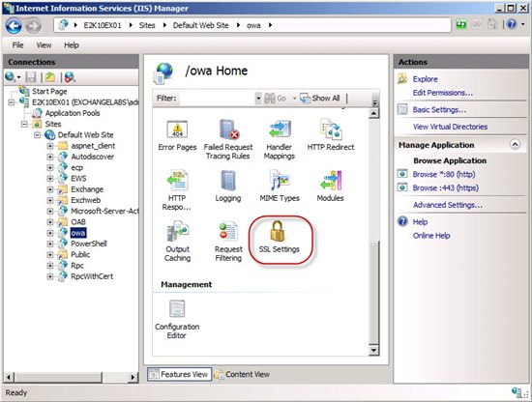532x402 pixels.
Task: Collapse the Default Web Site node
Action: pos(38,135)
